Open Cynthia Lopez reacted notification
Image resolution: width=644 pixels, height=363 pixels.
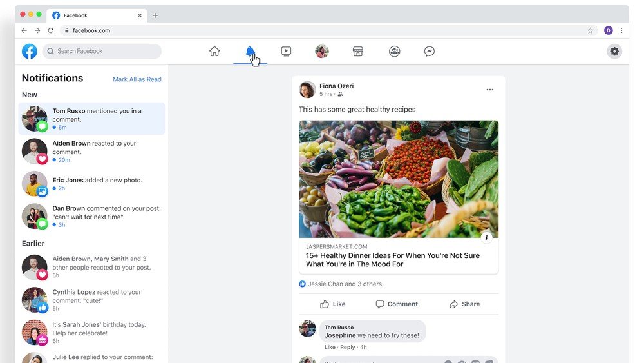tap(91, 300)
